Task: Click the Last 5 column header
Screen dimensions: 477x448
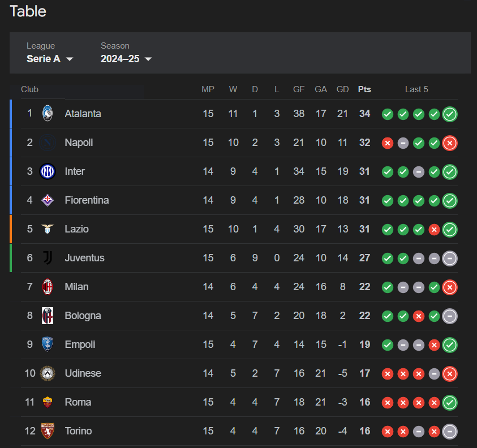Action: [x=416, y=89]
